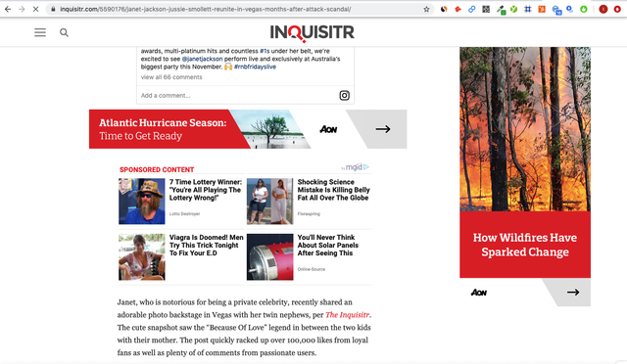This screenshot has height=364, width=627.
Task: Follow The Inquisitr link in article text
Action: pos(347,315)
